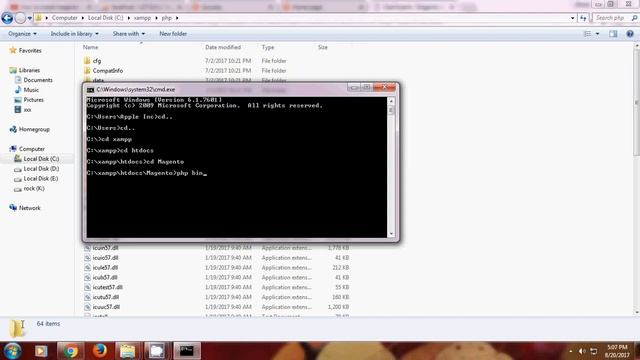Refresh the Explorer folder view
Image resolution: width=640 pixels, height=360 pixels.
tap(583, 18)
